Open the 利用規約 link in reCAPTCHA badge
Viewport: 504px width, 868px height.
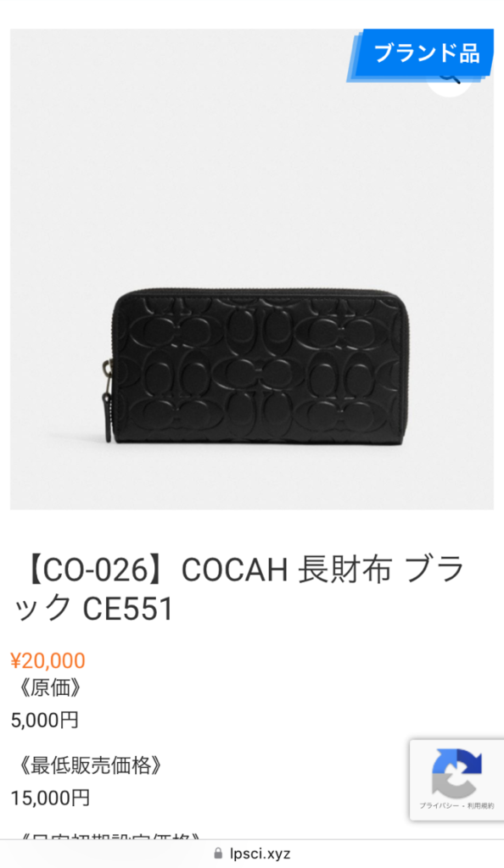(481, 806)
